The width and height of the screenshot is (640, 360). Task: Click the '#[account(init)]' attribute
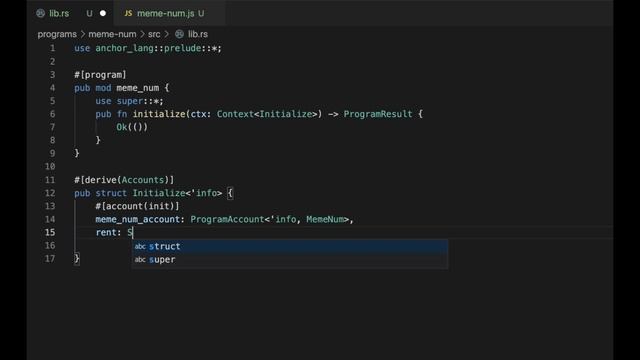point(137,206)
